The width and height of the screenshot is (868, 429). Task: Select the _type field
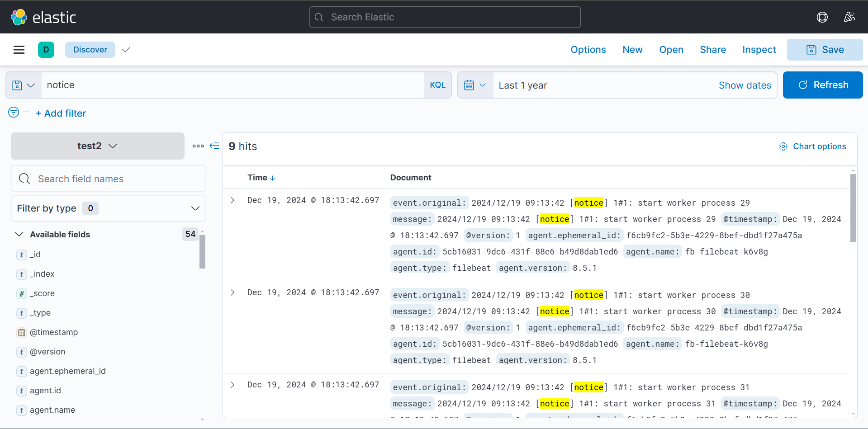[x=40, y=313]
